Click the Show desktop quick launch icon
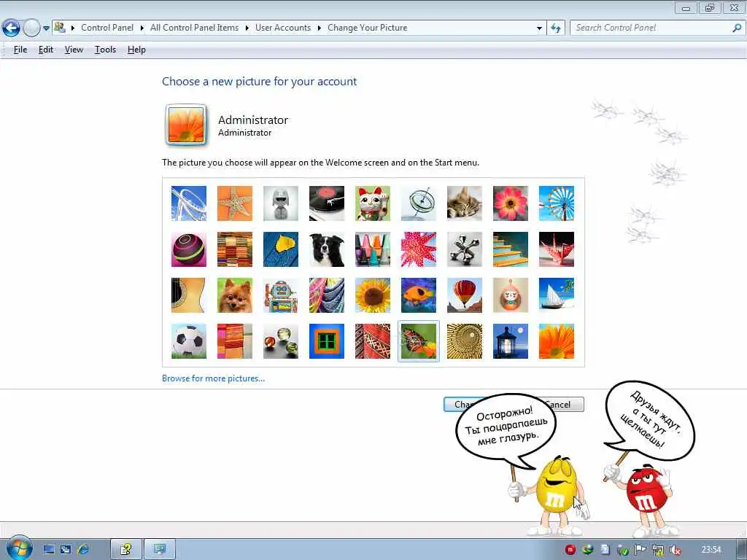 pos(49,550)
